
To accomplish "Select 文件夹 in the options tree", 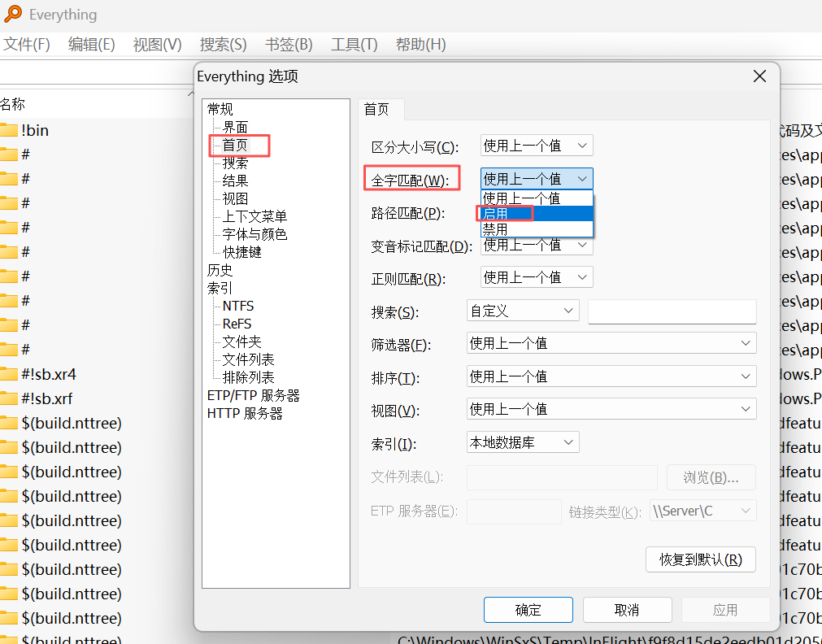I will click(241, 342).
